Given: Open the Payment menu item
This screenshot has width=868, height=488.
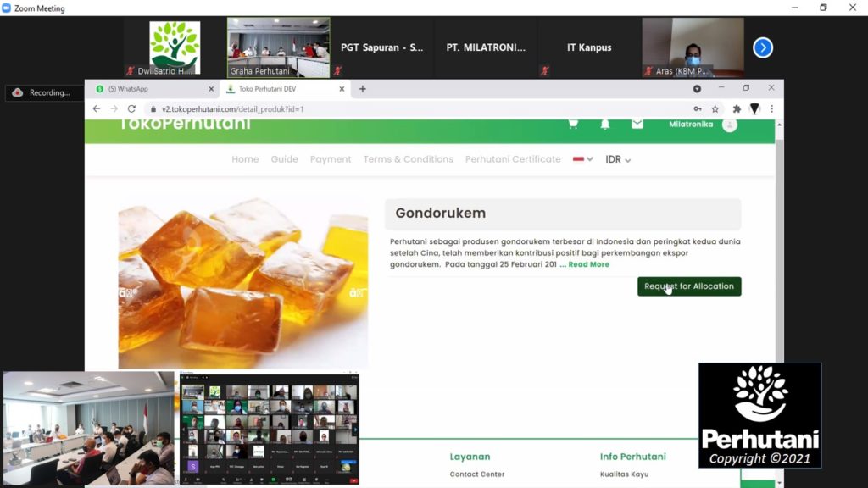Looking at the screenshot, I should pyautogui.click(x=331, y=159).
